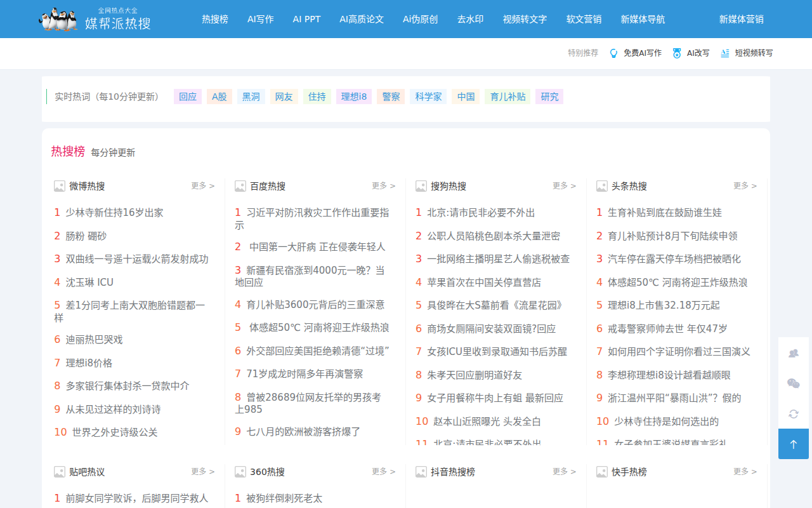Image resolution: width=812 pixels, height=508 pixels.
Task: Open Toutiao item 生育补贴到底在鼓励谁生娃
Action: pyautogui.click(x=665, y=213)
